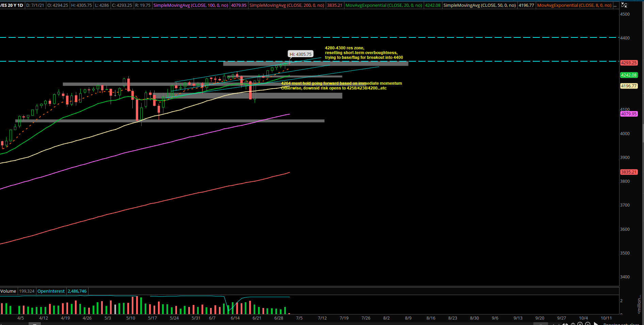Click the 199,324 volume value

[27, 291]
